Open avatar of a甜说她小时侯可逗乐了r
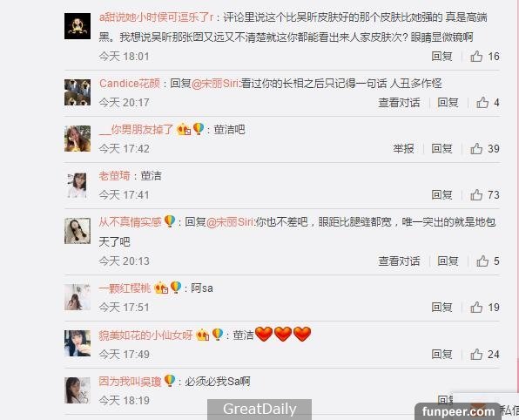 [x=78, y=26]
